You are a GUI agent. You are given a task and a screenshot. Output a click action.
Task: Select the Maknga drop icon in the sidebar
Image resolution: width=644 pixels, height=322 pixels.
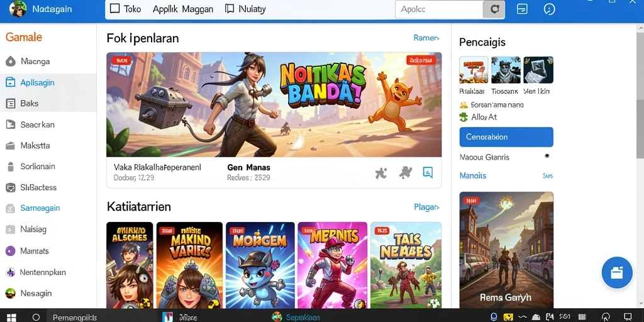point(10,62)
